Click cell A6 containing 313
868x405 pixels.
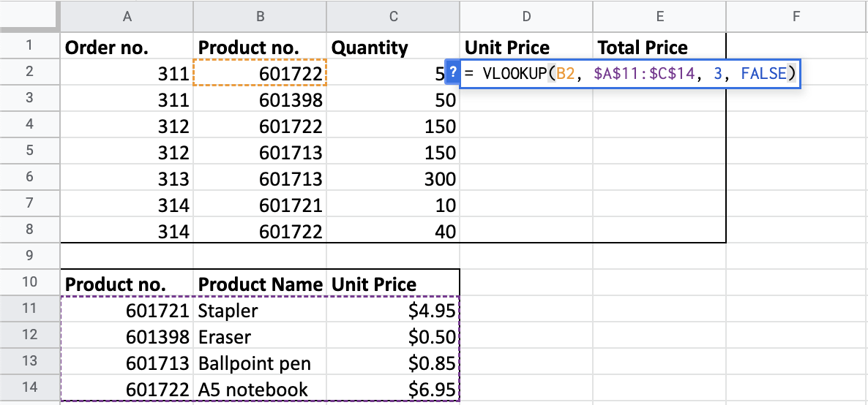[x=127, y=178]
